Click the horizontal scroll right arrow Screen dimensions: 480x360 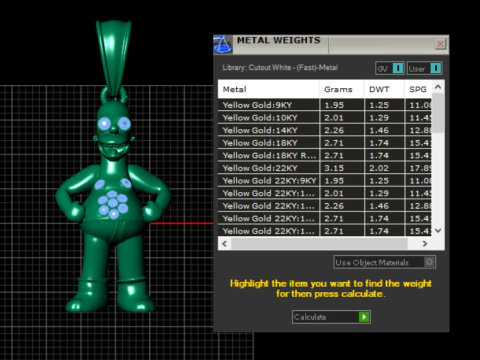coord(425,244)
